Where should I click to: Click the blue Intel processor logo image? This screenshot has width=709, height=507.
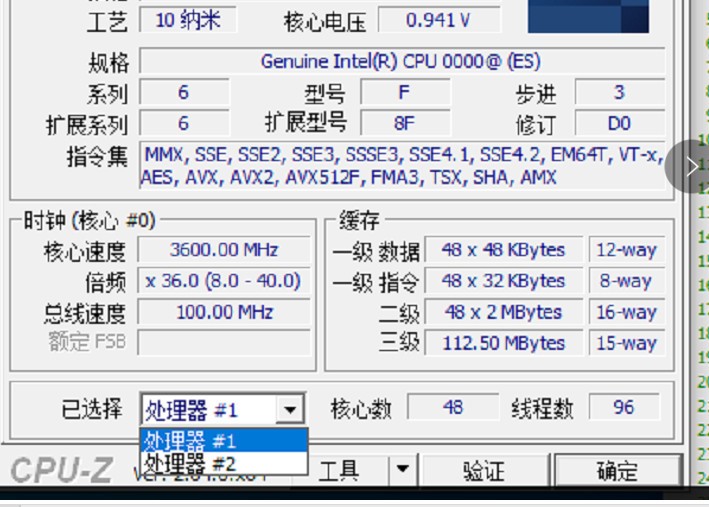pyautogui.click(x=588, y=16)
